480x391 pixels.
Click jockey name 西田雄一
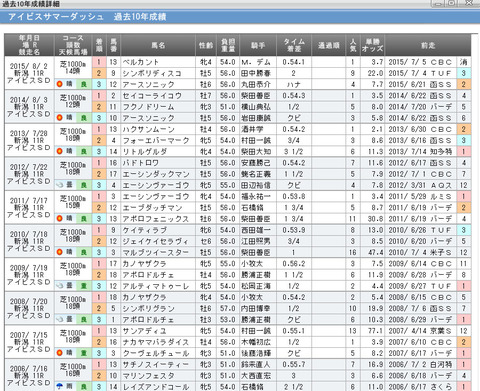pyautogui.click(x=256, y=230)
